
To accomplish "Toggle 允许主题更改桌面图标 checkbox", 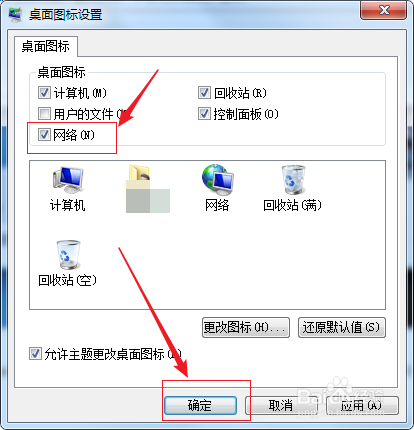I will click(35, 354).
